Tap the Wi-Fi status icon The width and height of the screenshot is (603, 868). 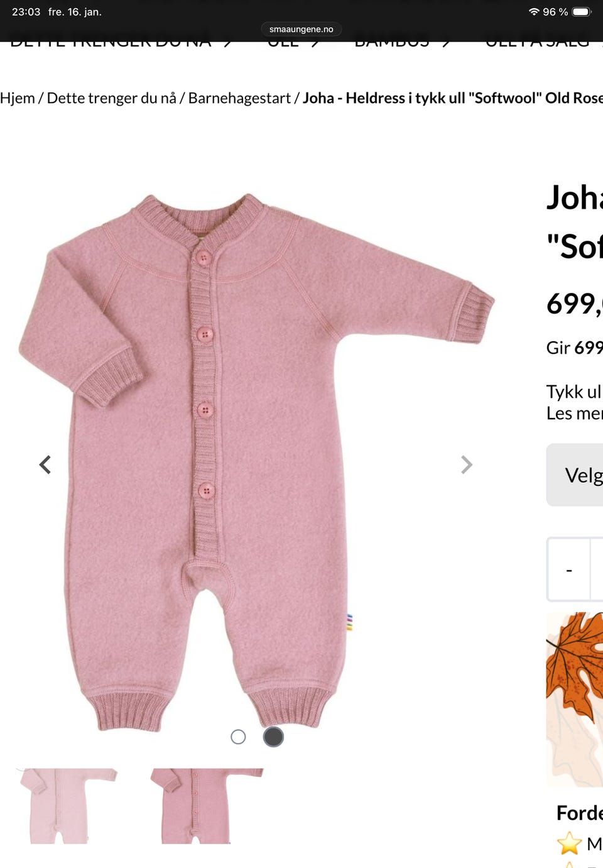click(x=534, y=12)
